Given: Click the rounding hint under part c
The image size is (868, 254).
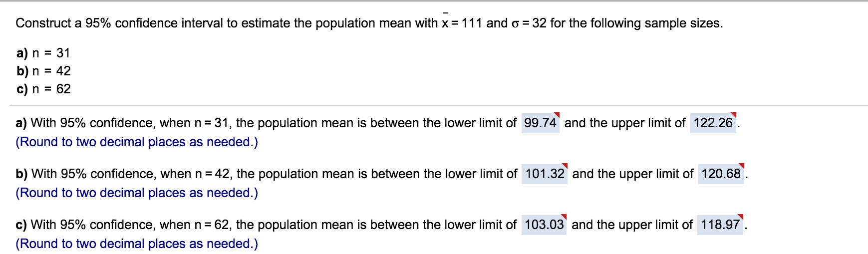Looking at the screenshot, I should [137, 244].
